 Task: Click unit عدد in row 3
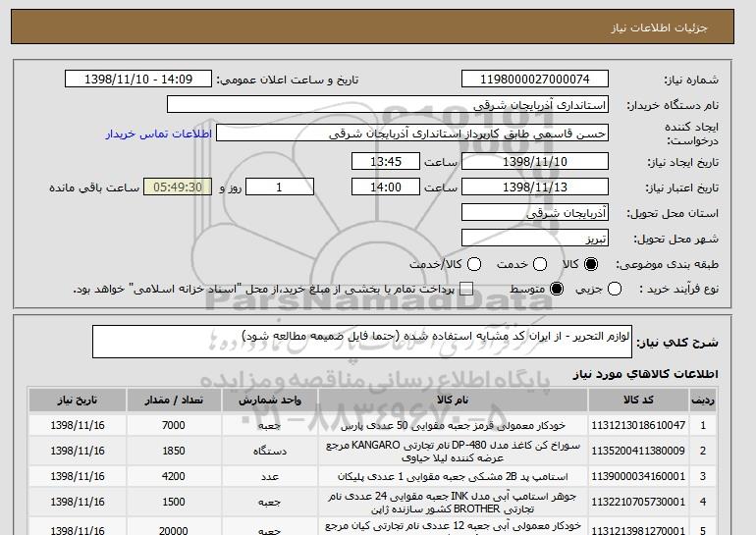point(270,477)
